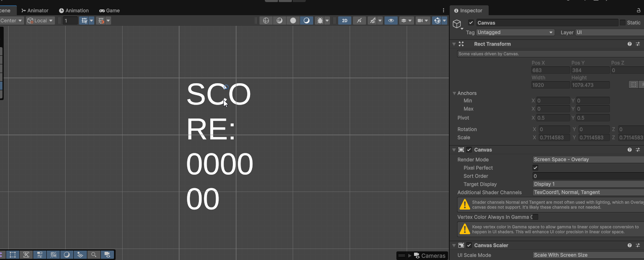
Task: Edit the grid snap value field showing 1
Action: point(71,21)
